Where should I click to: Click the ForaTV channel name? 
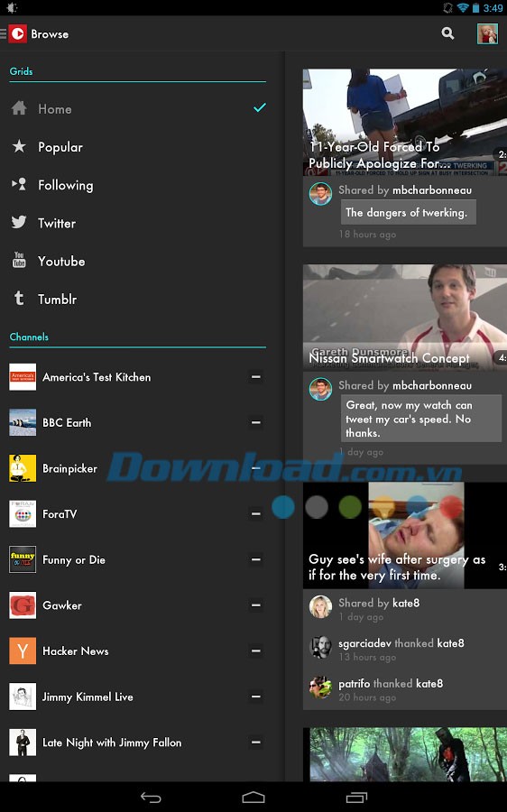point(60,514)
